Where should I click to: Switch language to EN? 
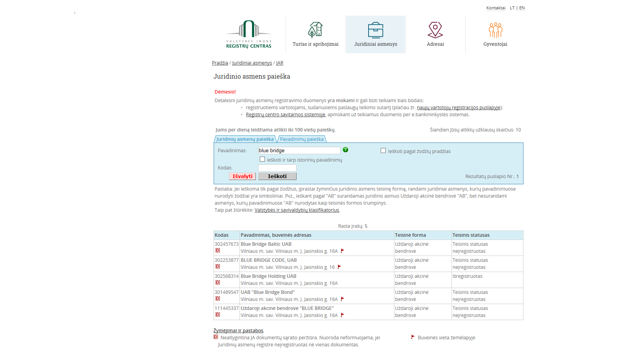click(x=522, y=8)
